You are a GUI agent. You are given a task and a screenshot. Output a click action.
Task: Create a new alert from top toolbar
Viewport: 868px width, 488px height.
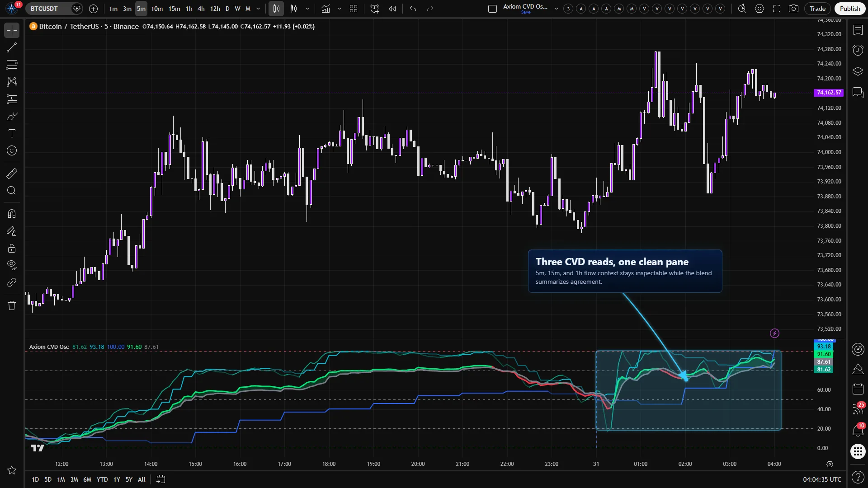point(375,9)
